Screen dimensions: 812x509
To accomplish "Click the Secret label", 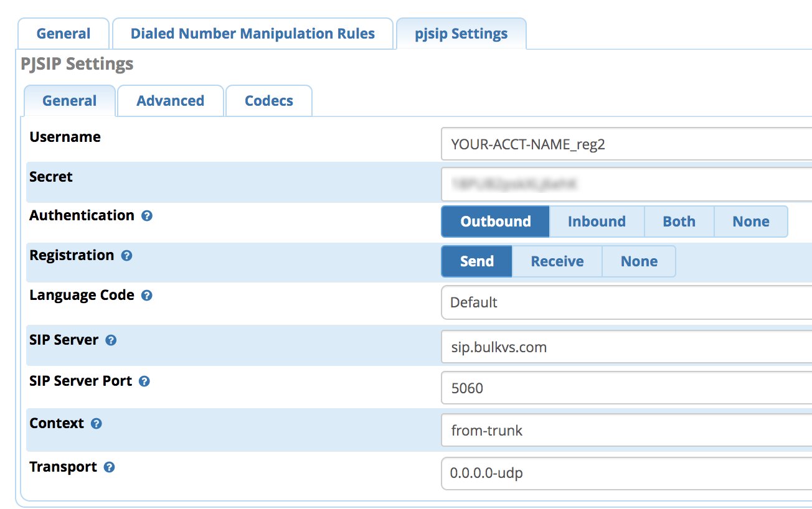I will (x=51, y=177).
